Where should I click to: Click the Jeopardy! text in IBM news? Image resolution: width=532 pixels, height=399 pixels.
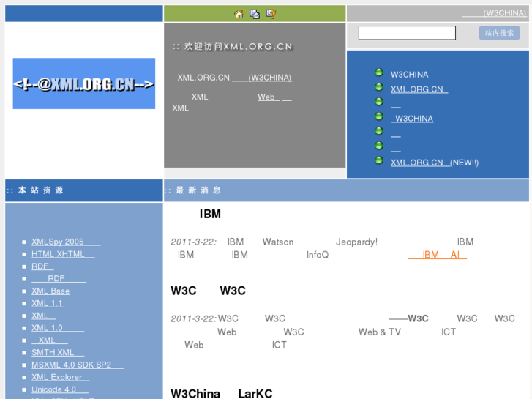(356, 242)
